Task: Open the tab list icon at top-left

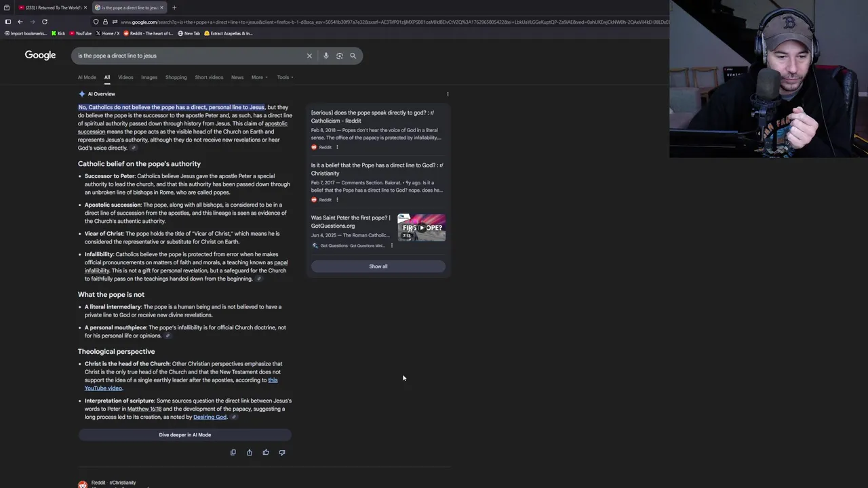Action: tap(7, 7)
